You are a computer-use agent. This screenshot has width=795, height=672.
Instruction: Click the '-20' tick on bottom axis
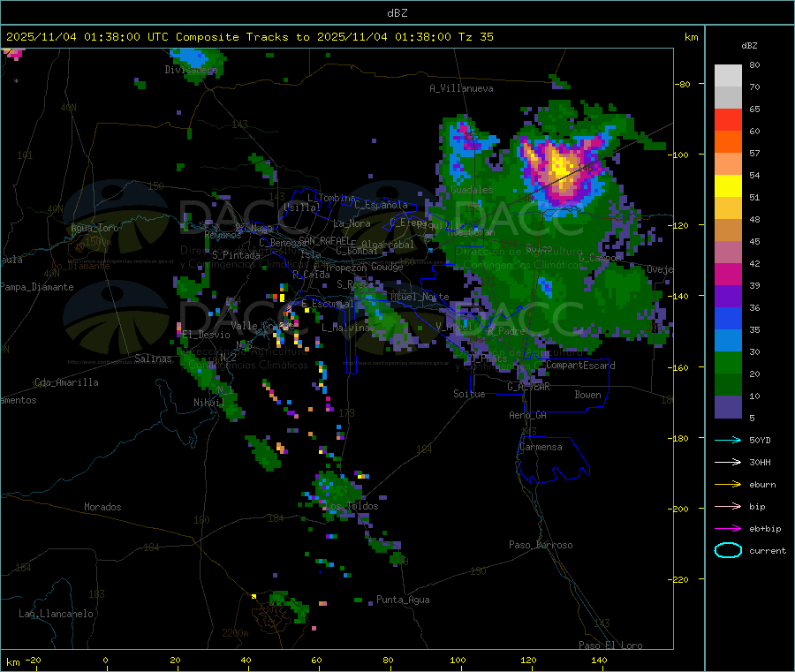point(34,660)
